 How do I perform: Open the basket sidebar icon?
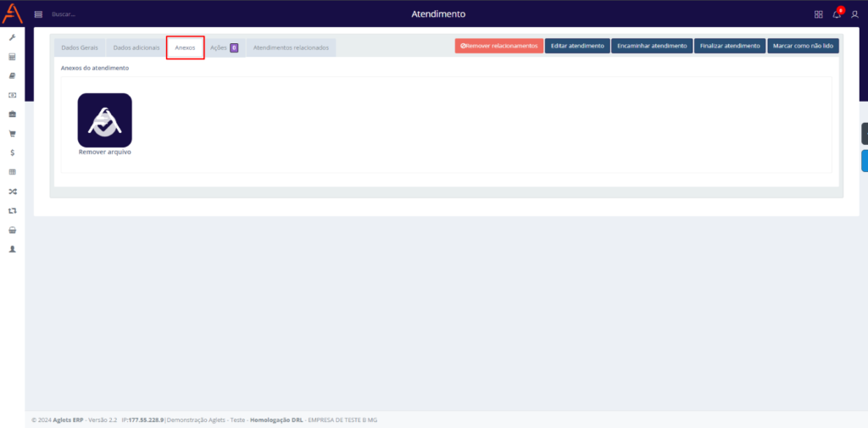pos(12,230)
